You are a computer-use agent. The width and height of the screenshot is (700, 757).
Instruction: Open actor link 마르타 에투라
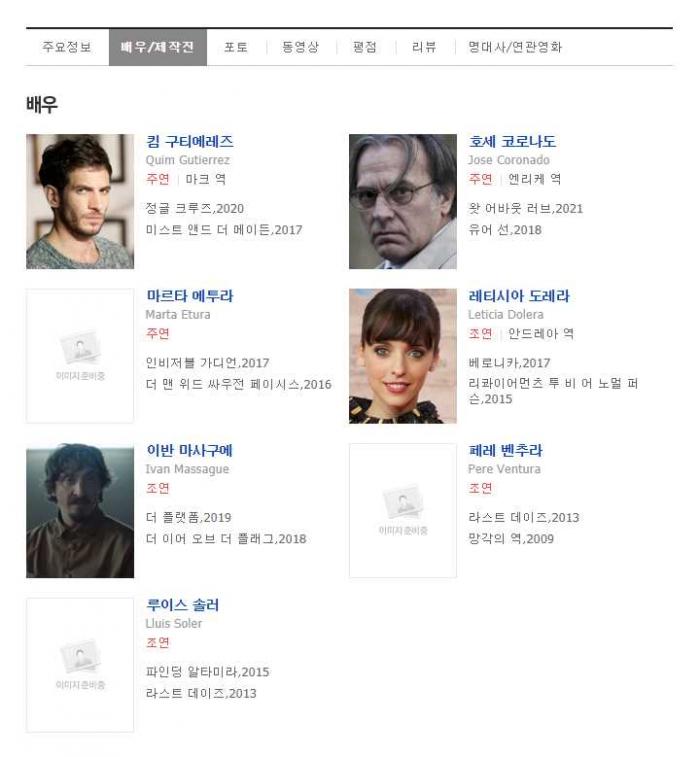(190, 296)
